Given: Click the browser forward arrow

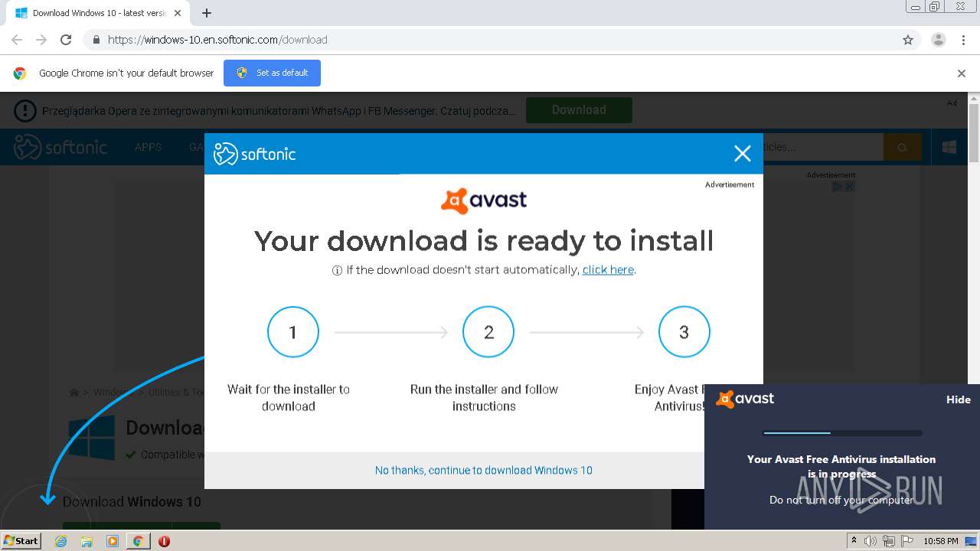Looking at the screenshot, I should click(x=41, y=40).
